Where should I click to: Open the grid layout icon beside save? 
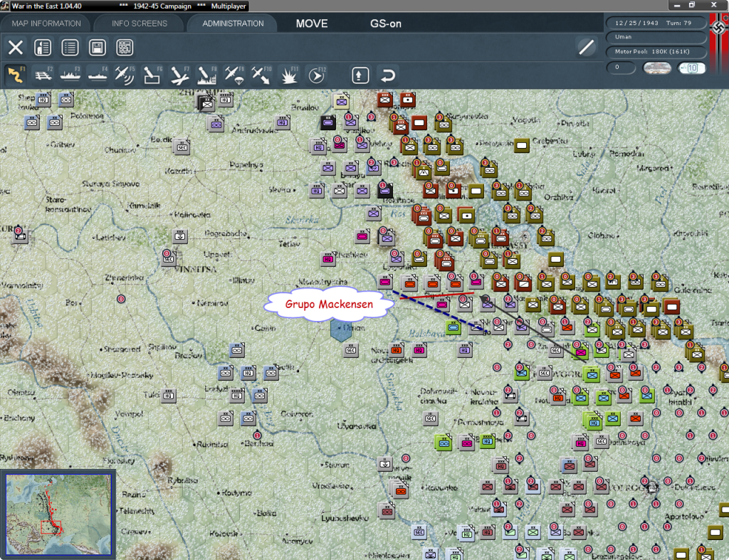[x=125, y=48]
